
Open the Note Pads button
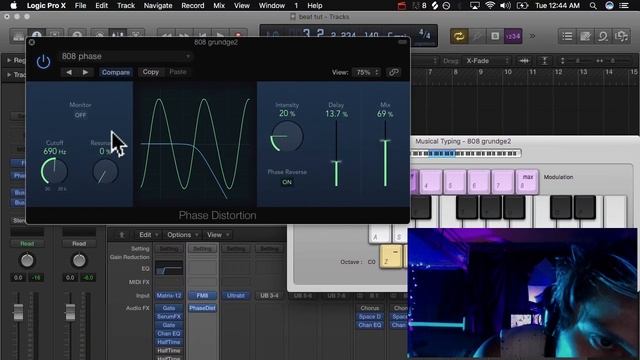pyautogui.click(x=585, y=36)
